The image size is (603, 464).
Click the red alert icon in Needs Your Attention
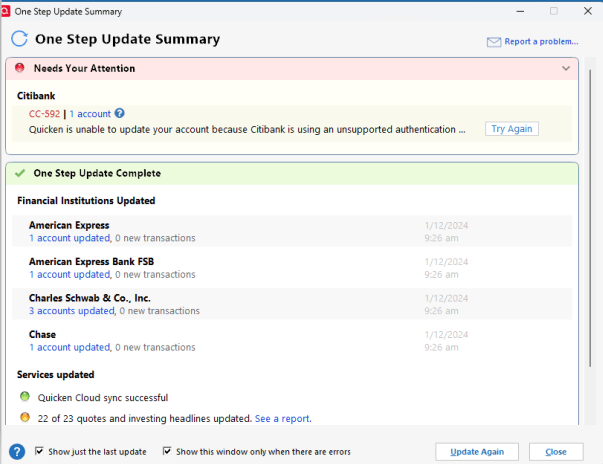20,68
